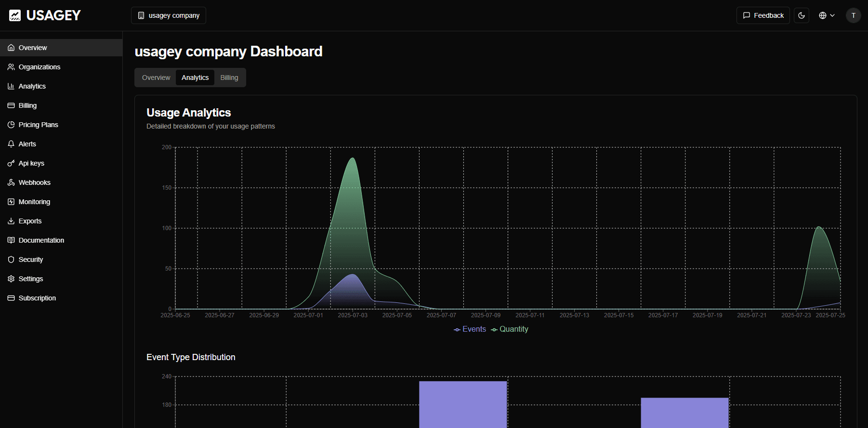Open the user avatar T menu
This screenshot has height=428, width=868.
click(853, 15)
